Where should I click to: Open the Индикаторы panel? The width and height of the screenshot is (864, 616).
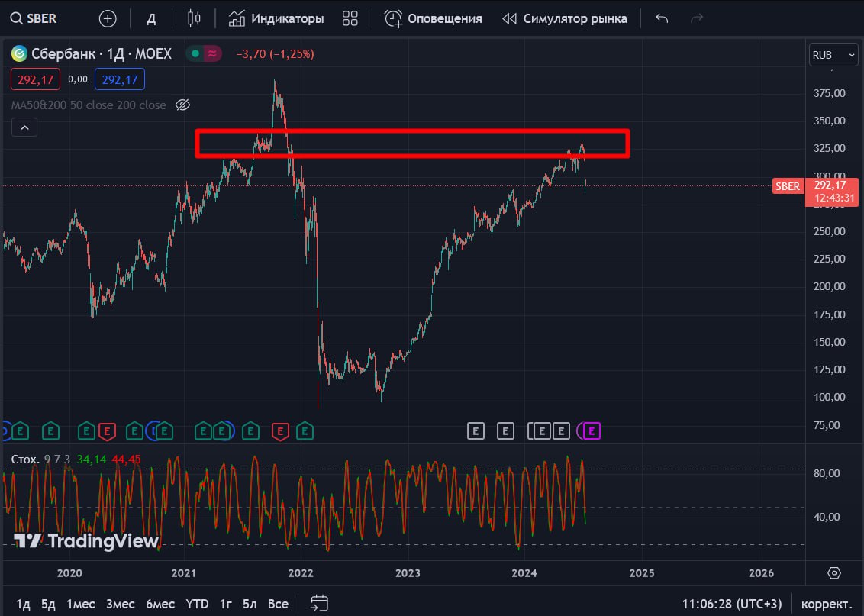[276, 19]
